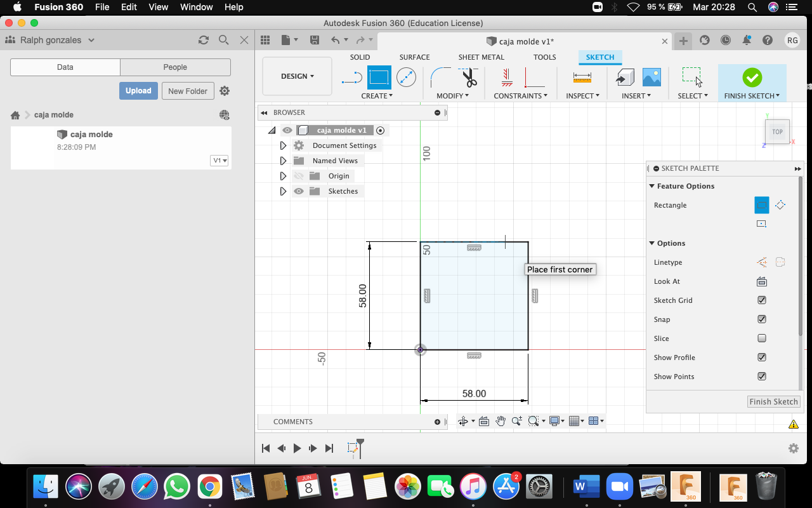Open the Data Panel grid icon
This screenshot has width=812, height=508.
(x=265, y=40)
